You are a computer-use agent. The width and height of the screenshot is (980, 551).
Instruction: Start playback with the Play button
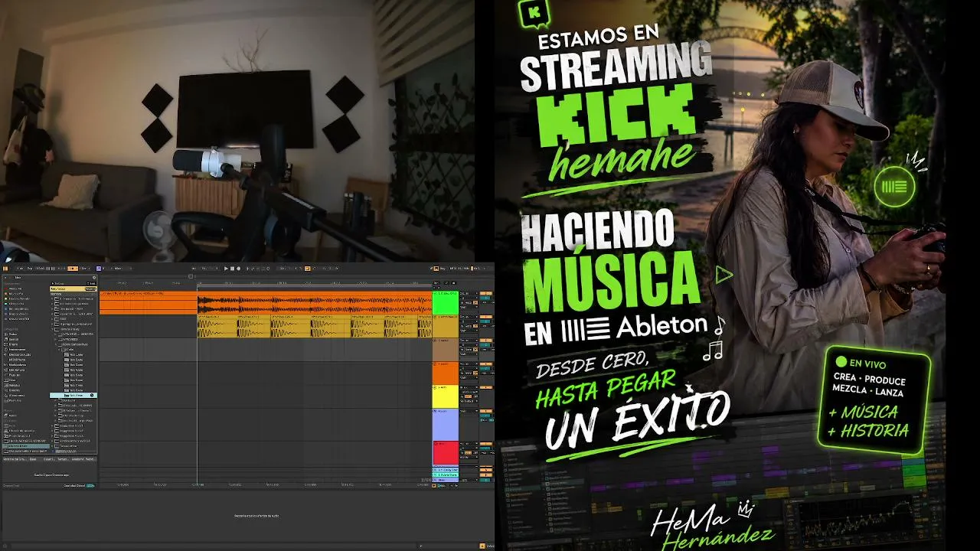point(226,269)
